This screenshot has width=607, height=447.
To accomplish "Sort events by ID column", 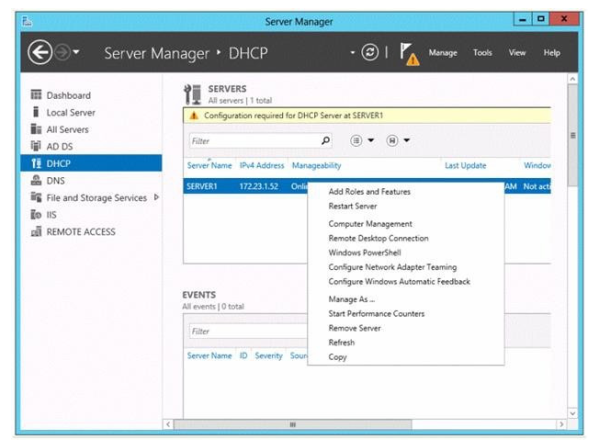I will click(x=243, y=356).
